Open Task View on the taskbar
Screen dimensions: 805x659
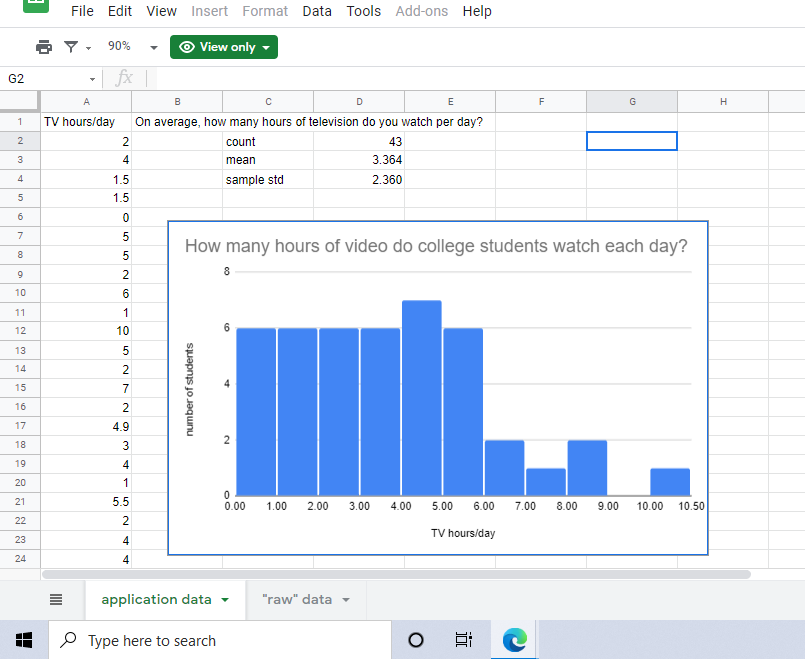[x=464, y=640]
